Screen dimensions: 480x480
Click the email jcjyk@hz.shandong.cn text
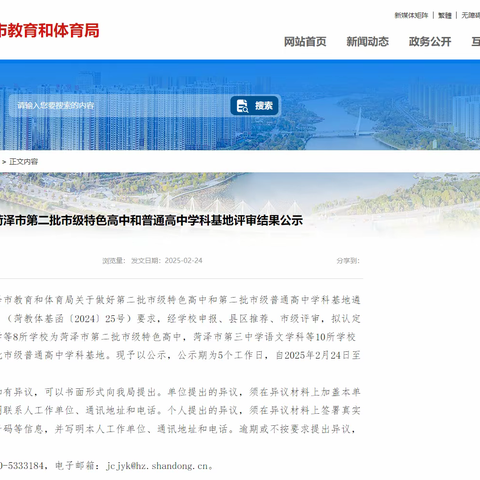click(156, 466)
